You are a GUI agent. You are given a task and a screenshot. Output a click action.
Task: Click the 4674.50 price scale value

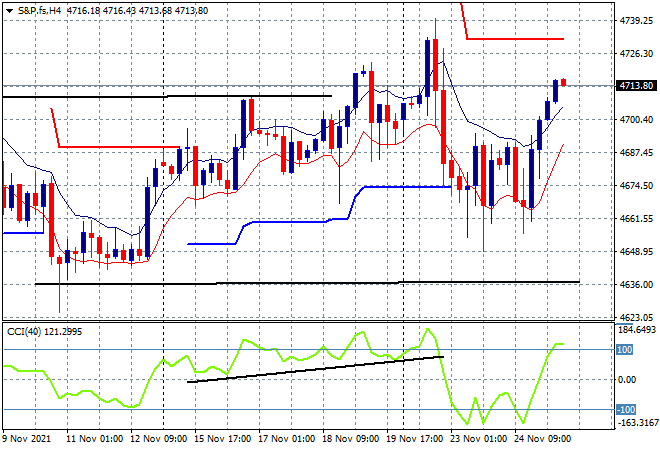[x=636, y=186]
